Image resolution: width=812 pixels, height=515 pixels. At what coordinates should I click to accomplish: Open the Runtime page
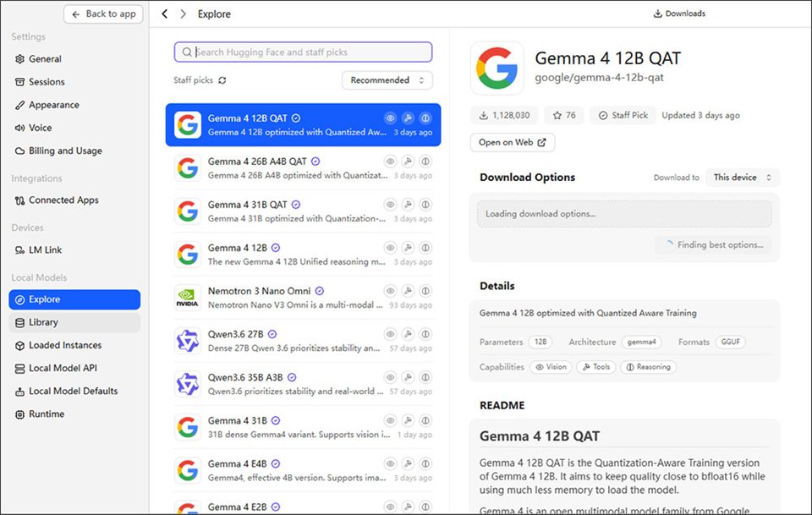[74, 414]
